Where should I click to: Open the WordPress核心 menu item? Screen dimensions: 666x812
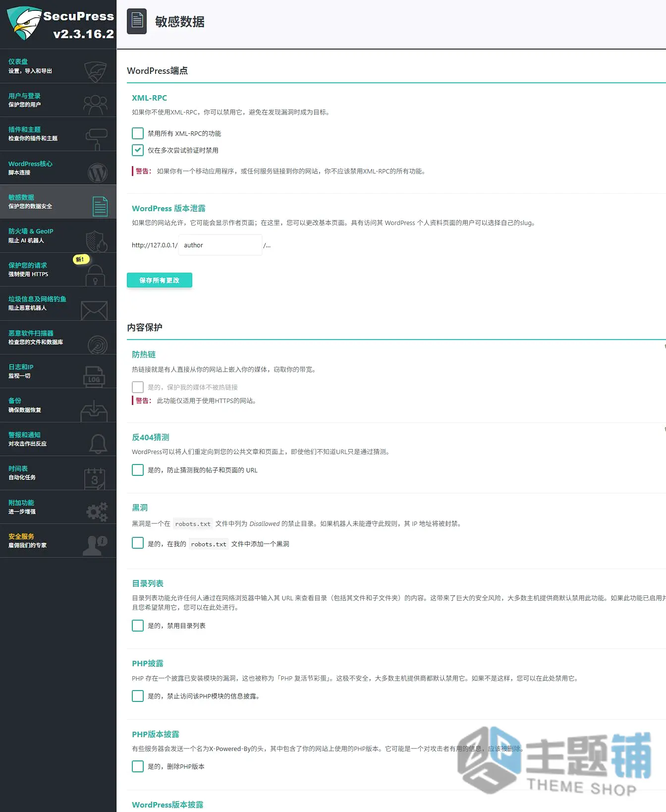[58, 168]
